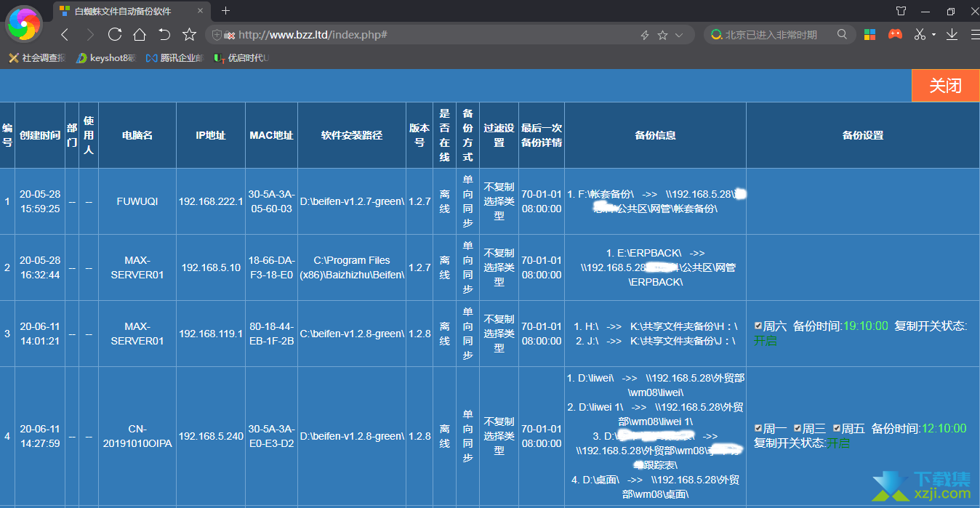Screen dimensions: 980x508
Task: Click the lightning speed mode icon in address bar
Action: point(644,35)
